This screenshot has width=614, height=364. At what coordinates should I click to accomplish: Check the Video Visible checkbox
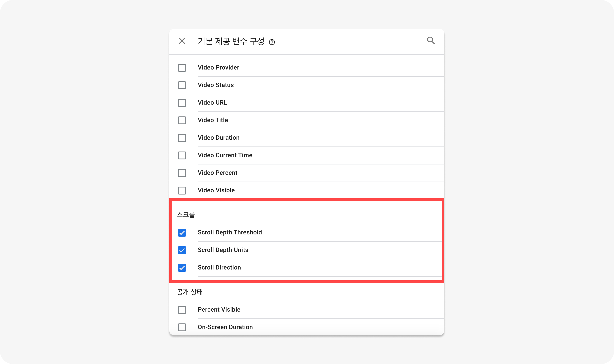(182, 190)
